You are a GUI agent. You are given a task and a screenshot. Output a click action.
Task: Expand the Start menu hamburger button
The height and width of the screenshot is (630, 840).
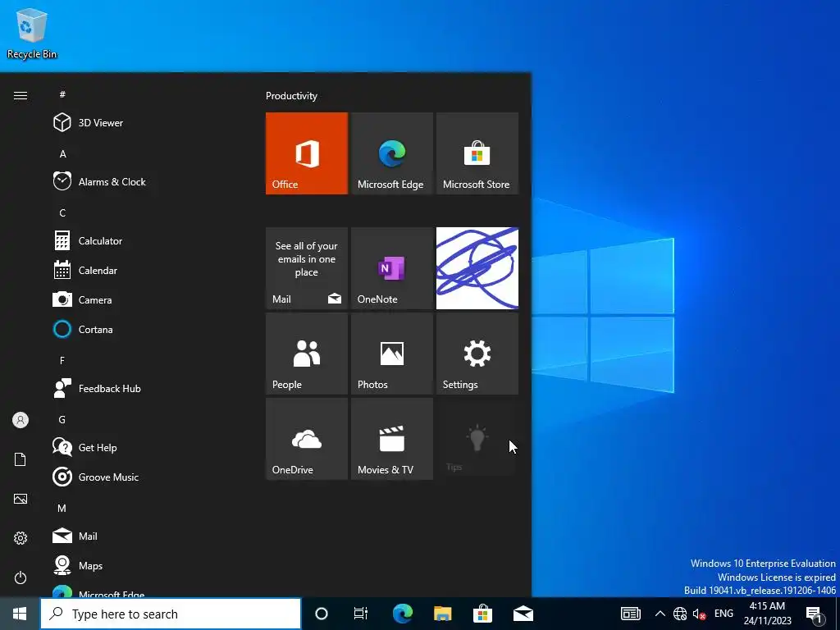click(x=21, y=95)
